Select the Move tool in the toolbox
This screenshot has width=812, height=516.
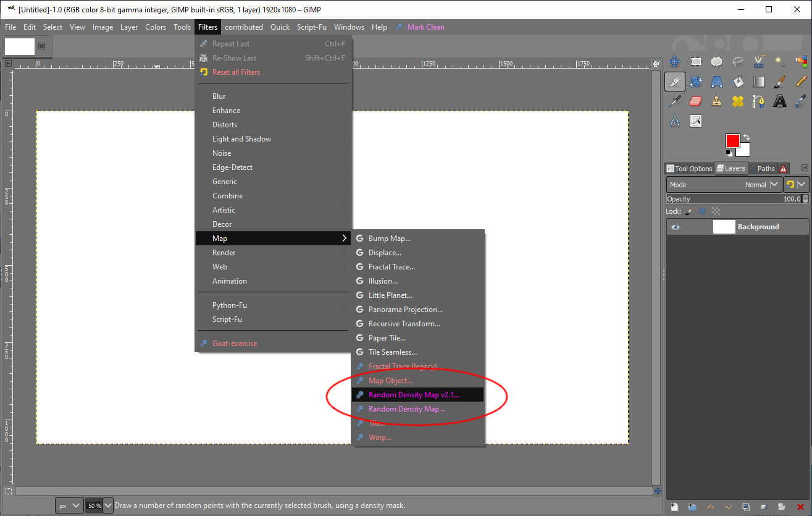(x=675, y=61)
